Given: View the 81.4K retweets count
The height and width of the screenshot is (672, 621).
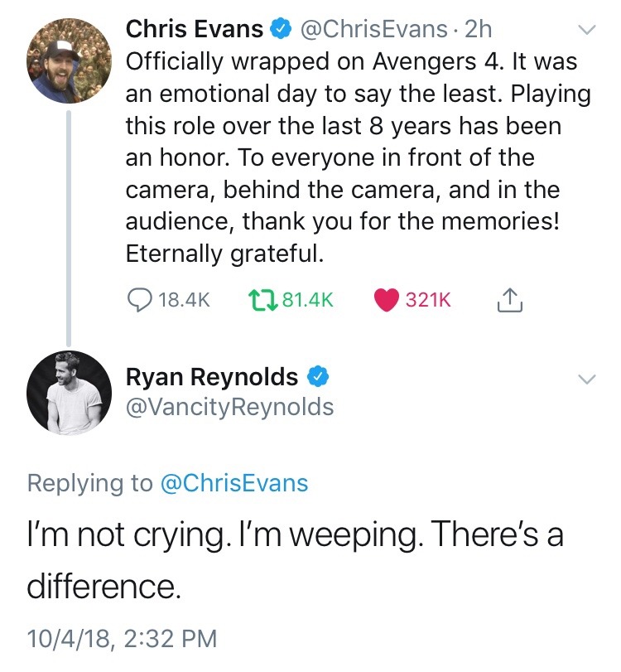Looking at the screenshot, I should tap(308, 301).
